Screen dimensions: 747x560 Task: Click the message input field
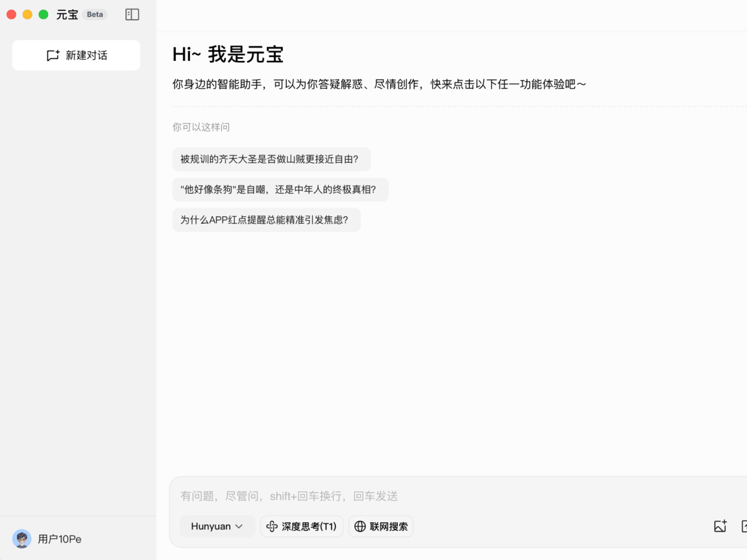tap(458, 496)
